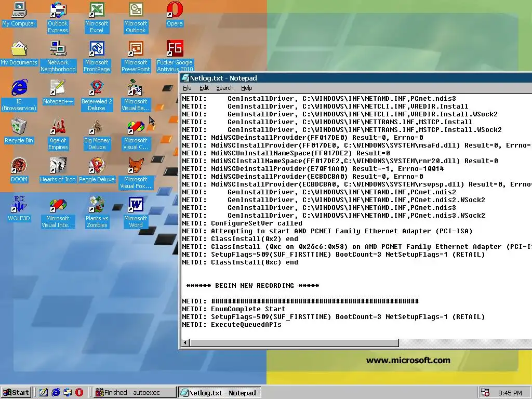The image size is (532, 399).
Task: Launch Outlook Express from quick launch
Action: tap(68, 393)
